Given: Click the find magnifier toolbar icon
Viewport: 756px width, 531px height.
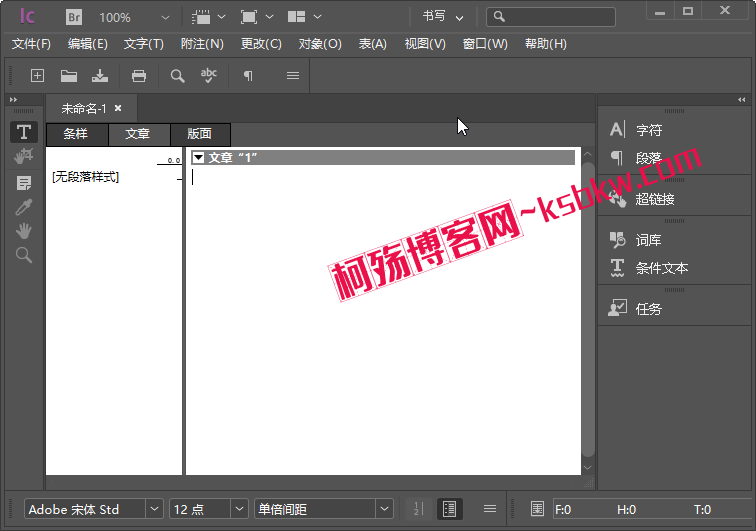Looking at the screenshot, I should point(177,76).
